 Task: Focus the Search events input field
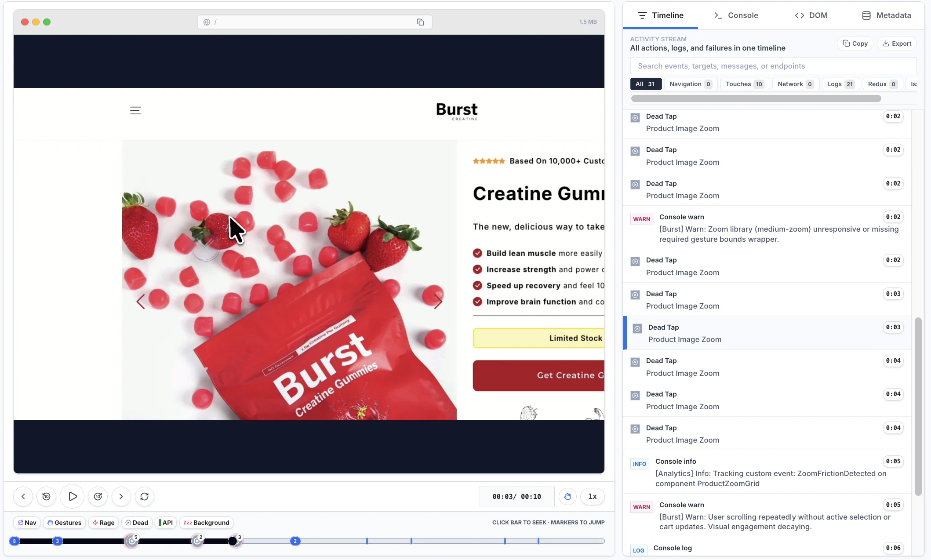773,66
